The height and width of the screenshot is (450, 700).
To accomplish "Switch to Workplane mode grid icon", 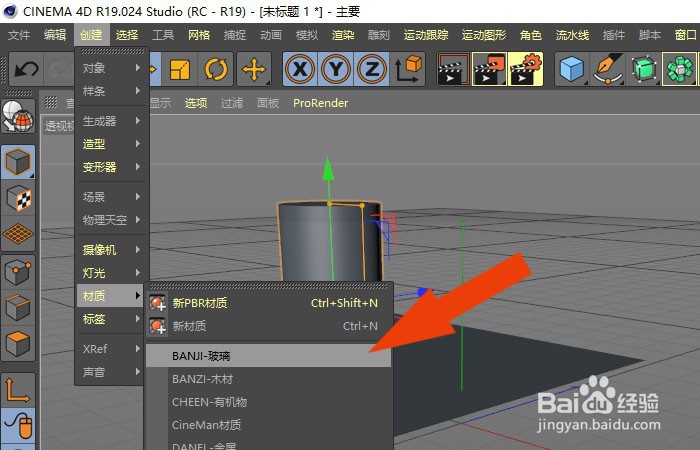I will [18, 234].
